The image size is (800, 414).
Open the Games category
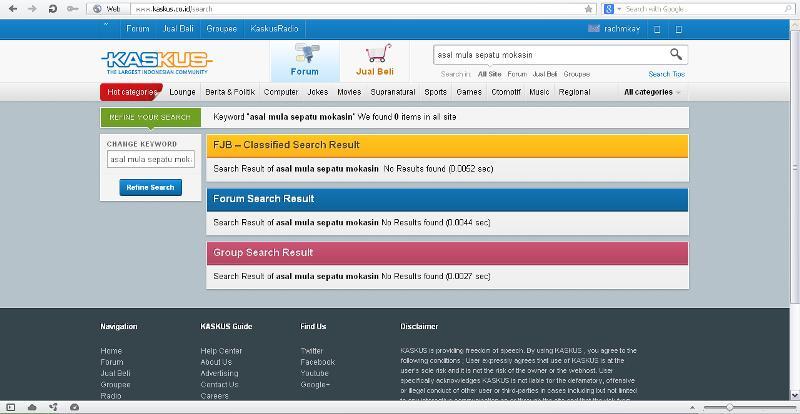pos(468,92)
